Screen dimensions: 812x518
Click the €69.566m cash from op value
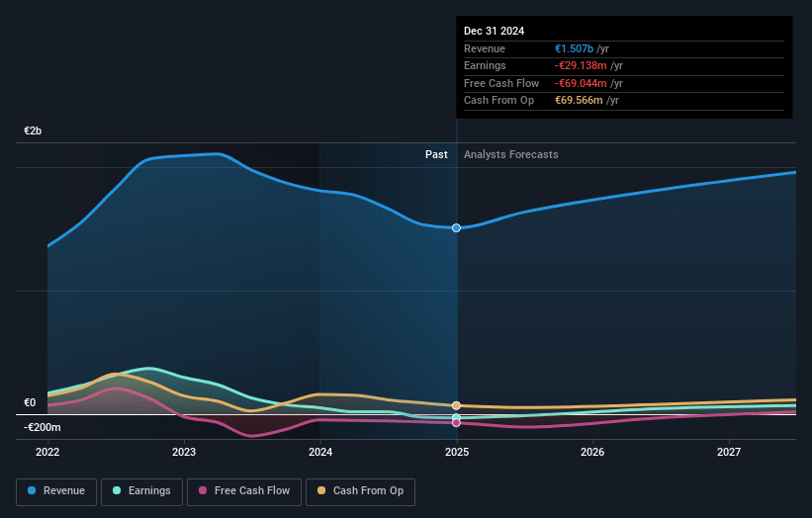[579, 101]
